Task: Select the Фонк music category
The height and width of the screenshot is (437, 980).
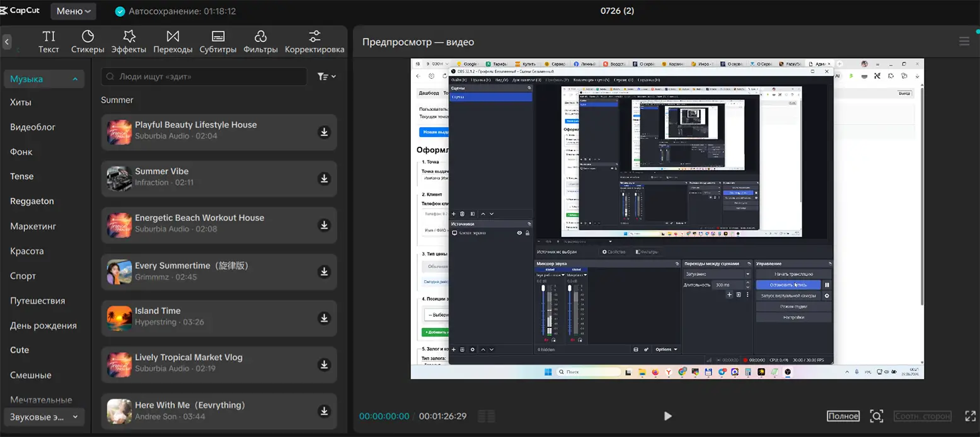Action: click(21, 152)
